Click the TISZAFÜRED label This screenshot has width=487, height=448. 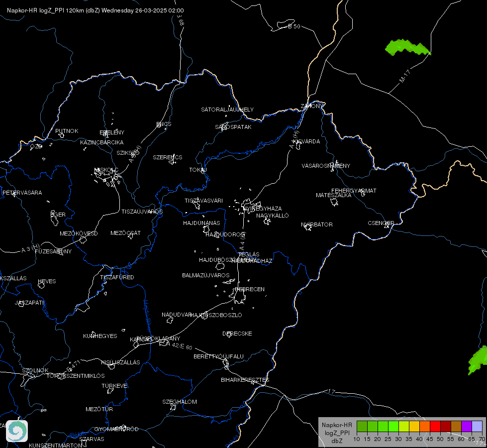click(x=117, y=277)
